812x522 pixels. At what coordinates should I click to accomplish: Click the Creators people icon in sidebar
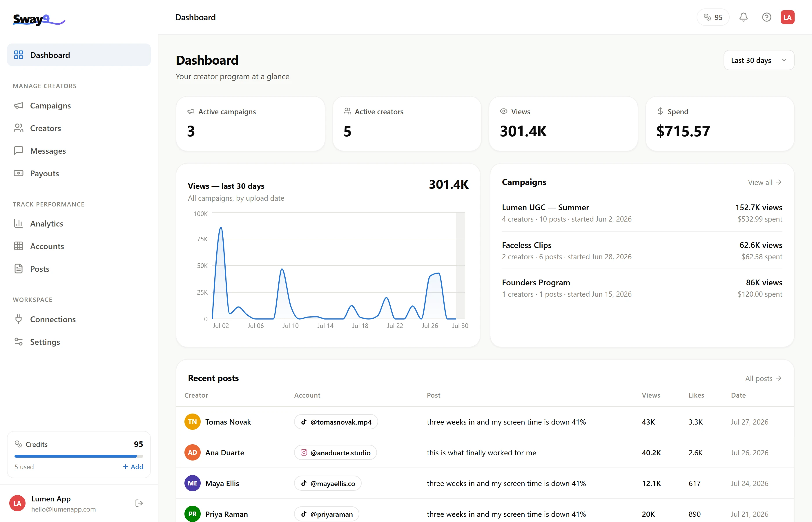pos(19,128)
